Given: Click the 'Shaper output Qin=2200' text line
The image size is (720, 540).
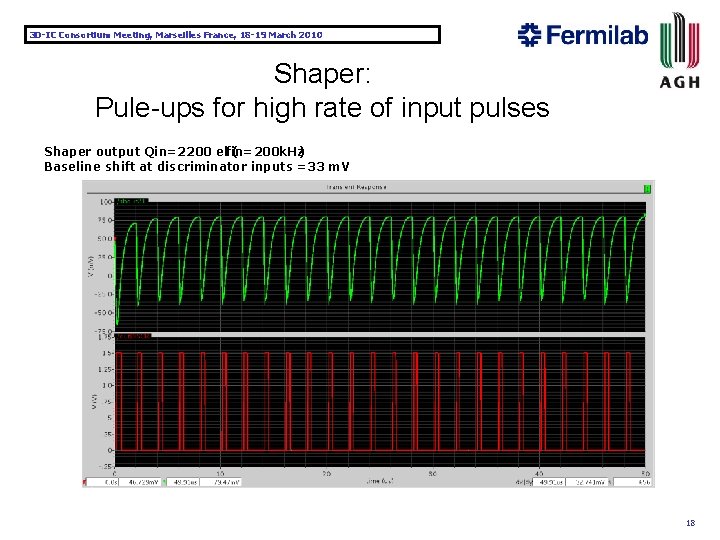Looking at the screenshot, I should pyautogui.click(x=174, y=152).
